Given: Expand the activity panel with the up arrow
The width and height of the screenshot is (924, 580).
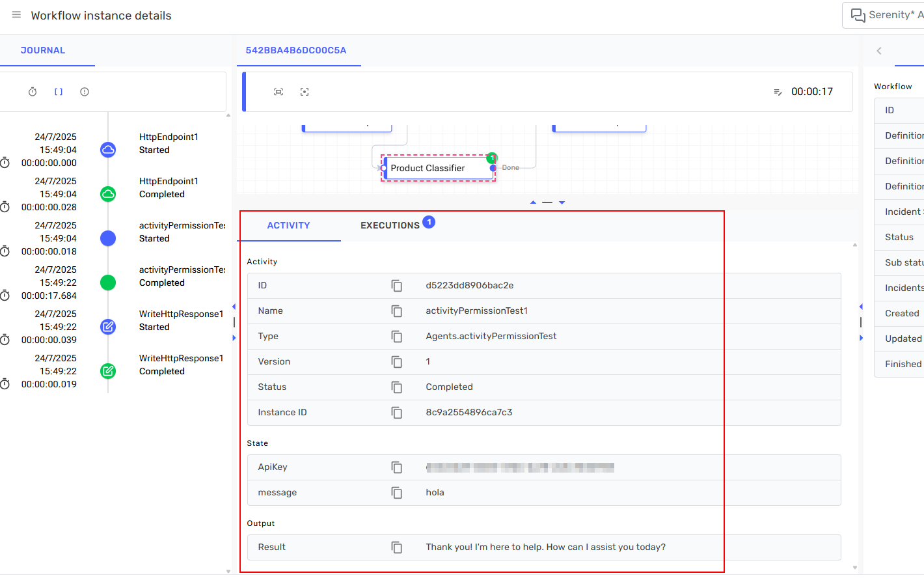Looking at the screenshot, I should click(x=533, y=202).
